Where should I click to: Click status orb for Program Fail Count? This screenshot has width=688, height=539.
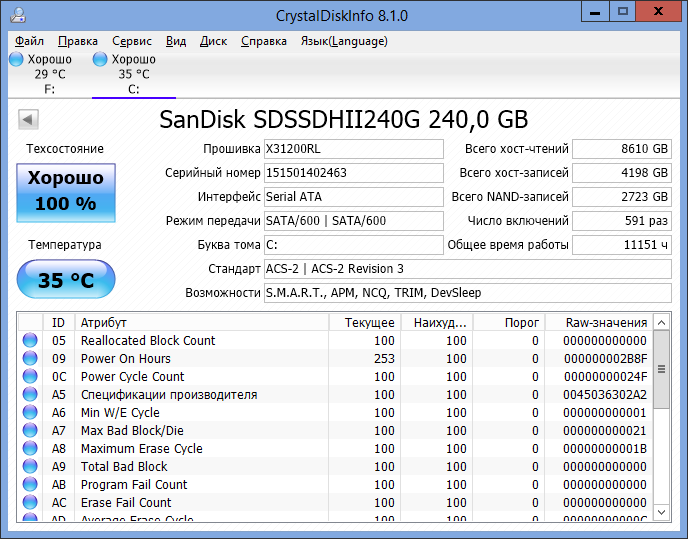coord(30,485)
